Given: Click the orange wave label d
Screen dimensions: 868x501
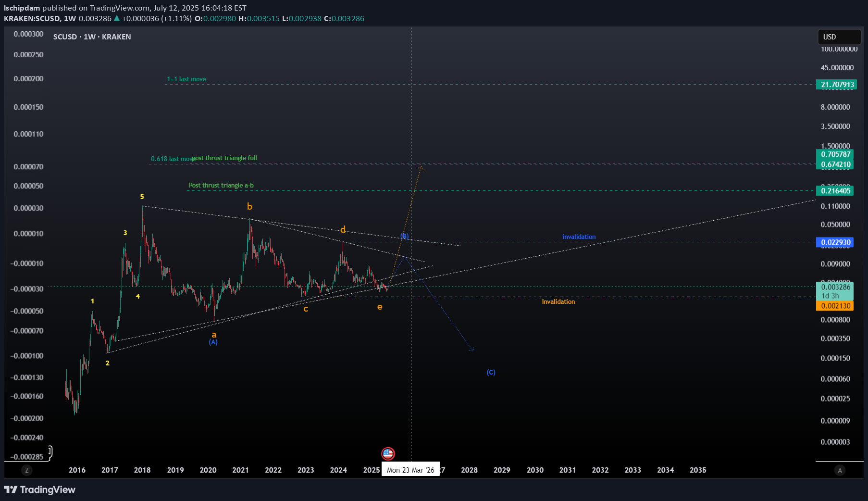Looking at the screenshot, I should [343, 229].
